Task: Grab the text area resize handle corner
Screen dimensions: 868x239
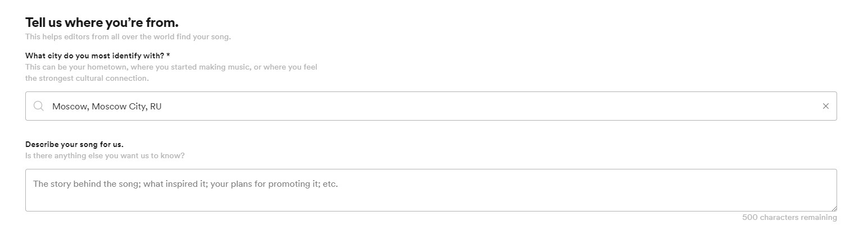Action: click(834, 208)
